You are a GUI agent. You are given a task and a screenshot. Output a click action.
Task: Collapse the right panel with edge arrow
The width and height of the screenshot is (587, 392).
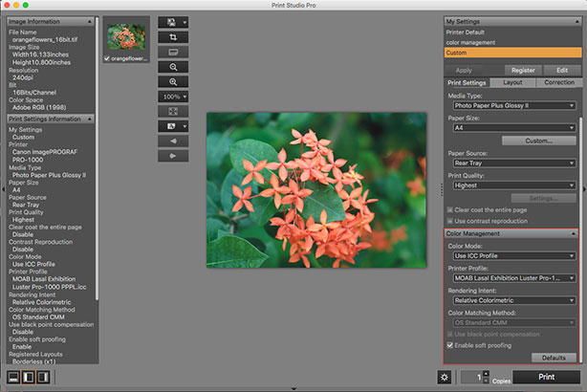(584, 189)
